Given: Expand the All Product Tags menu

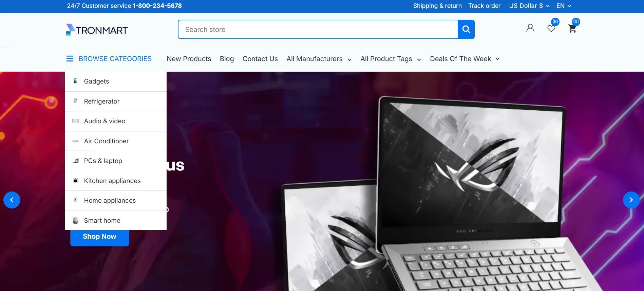Looking at the screenshot, I should (x=391, y=59).
